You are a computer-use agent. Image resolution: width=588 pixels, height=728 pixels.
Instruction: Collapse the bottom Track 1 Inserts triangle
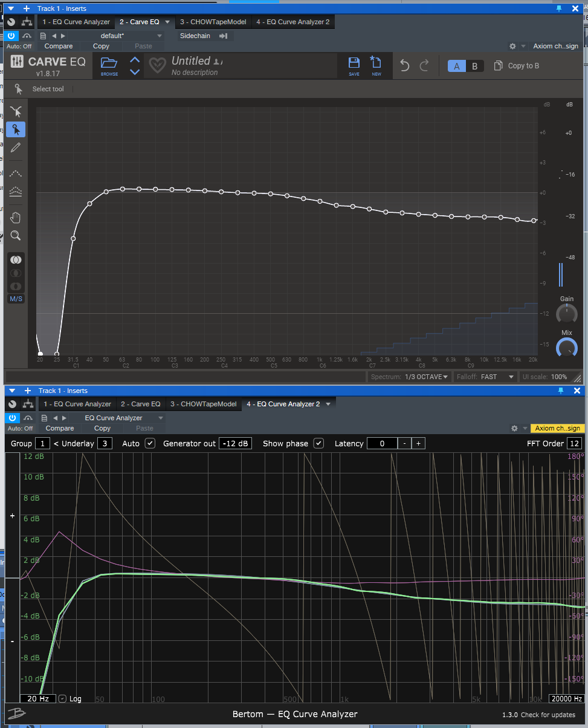pos(11,391)
